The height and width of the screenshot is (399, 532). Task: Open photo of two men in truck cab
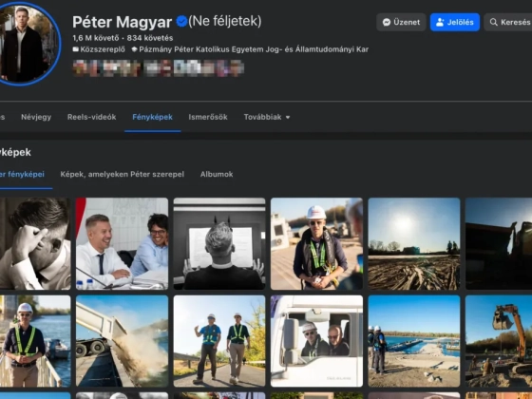tap(316, 341)
